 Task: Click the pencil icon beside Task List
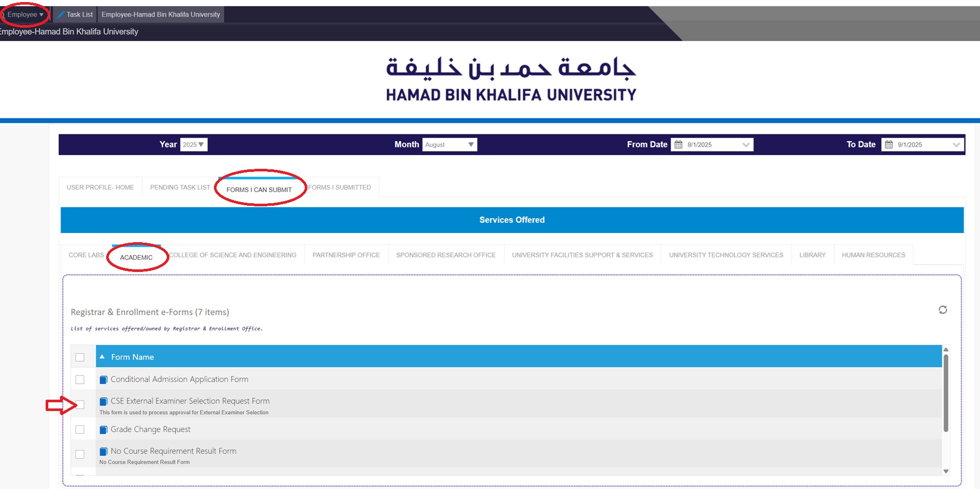point(61,14)
